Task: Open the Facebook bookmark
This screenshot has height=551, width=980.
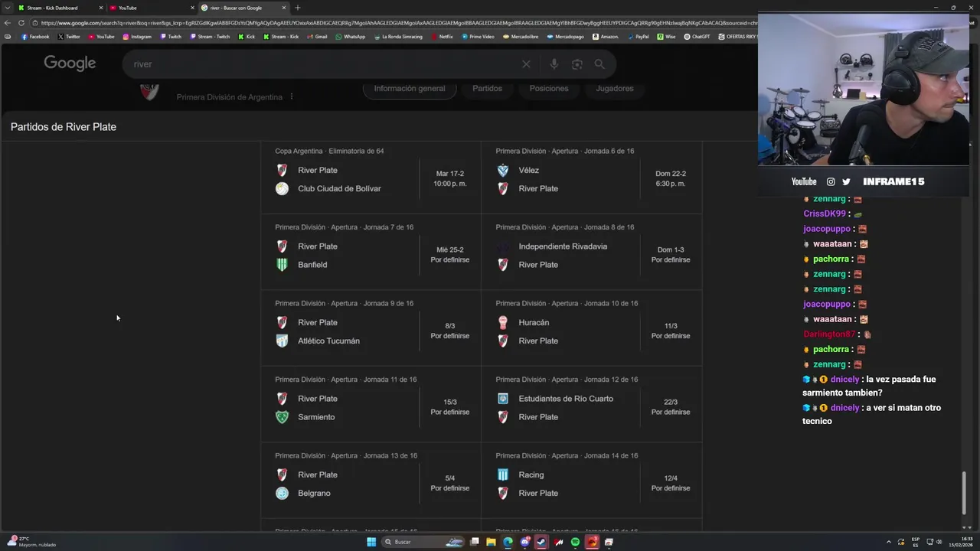Action: 35,37
